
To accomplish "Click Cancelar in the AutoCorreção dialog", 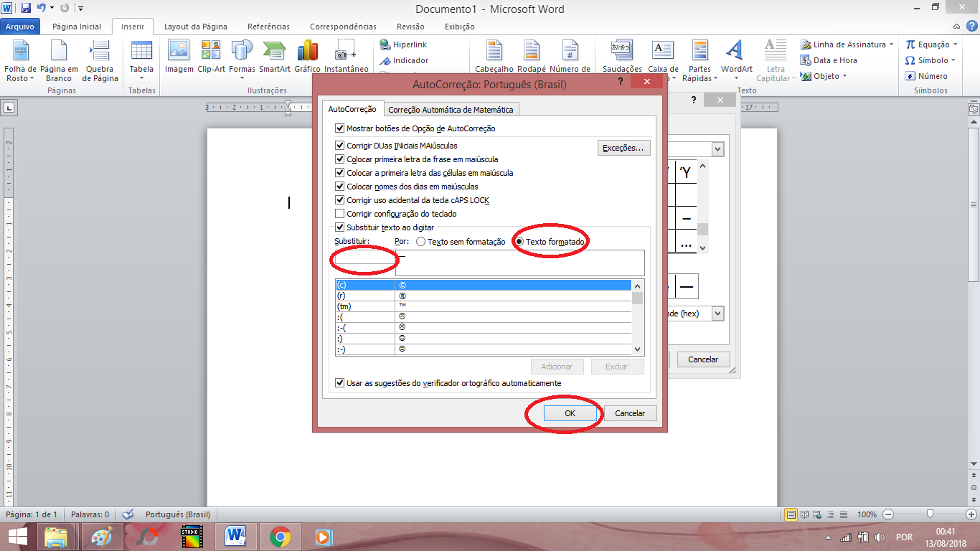I will (x=630, y=413).
